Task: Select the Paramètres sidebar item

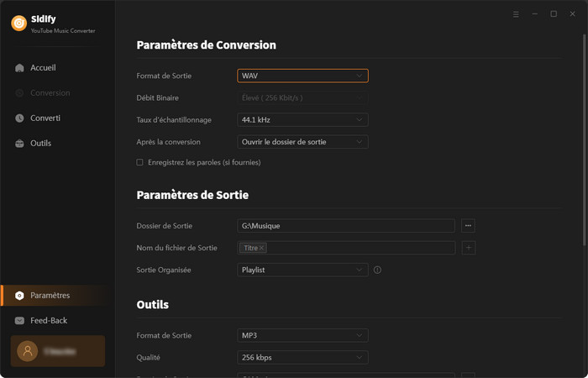Action: [x=50, y=296]
